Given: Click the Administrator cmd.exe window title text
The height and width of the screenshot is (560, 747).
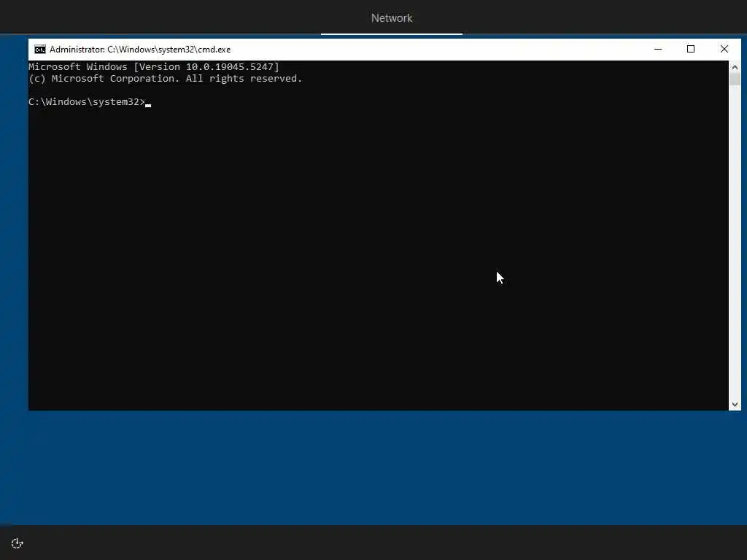Looking at the screenshot, I should [140, 50].
